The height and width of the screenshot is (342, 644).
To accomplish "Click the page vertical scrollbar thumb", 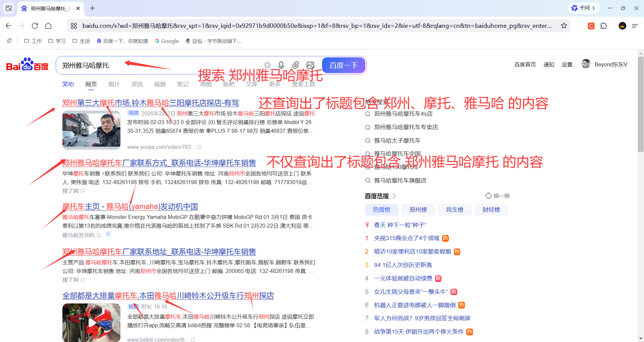I will pos(641,104).
